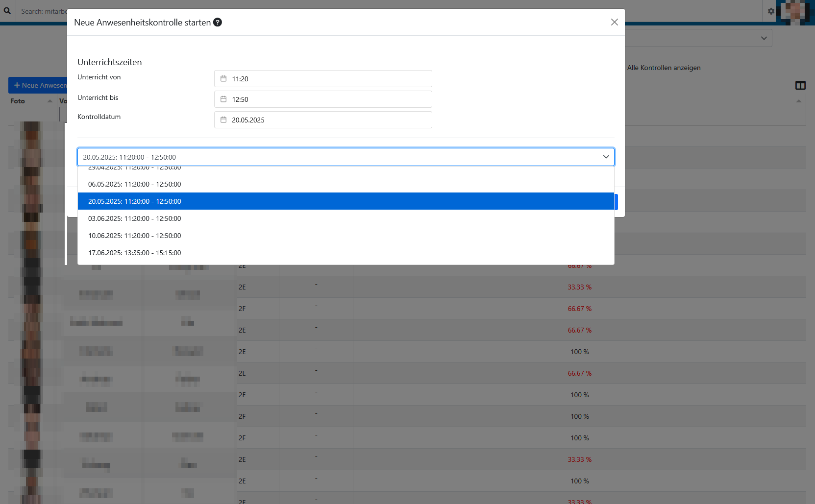Click calendar icon in Kontrolldatum field
Screen dimensions: 815x504
(223, 120)
